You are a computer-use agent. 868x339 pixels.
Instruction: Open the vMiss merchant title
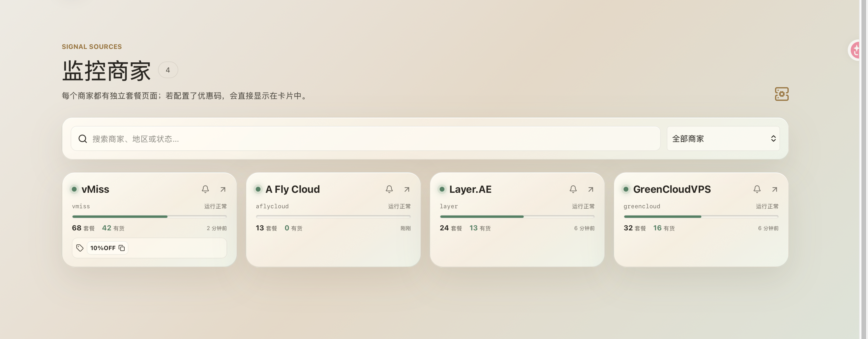pyautogui.click(x=95, y=189)
